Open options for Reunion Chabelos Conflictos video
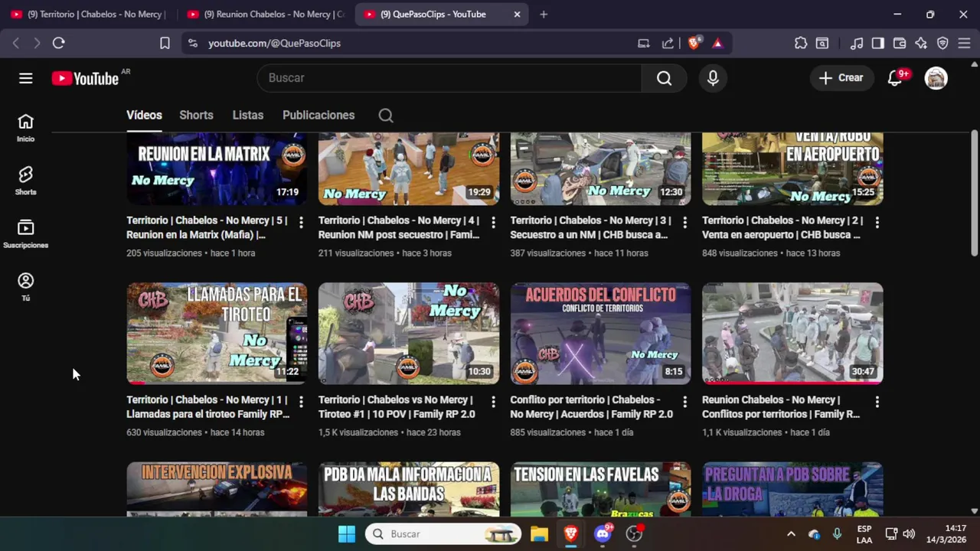 [877, 402]
